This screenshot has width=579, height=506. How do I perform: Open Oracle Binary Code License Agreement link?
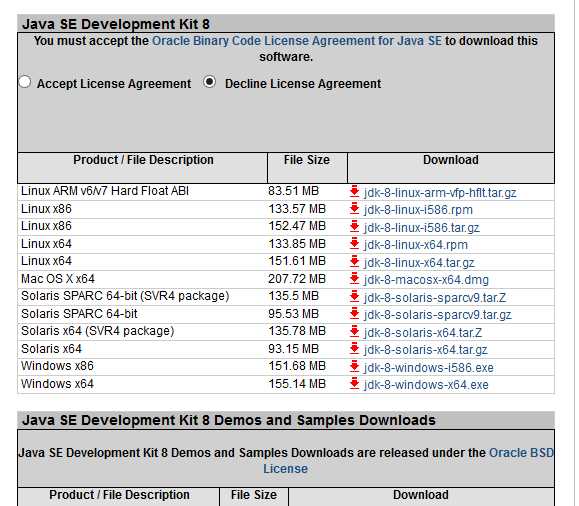click(297, 41)
